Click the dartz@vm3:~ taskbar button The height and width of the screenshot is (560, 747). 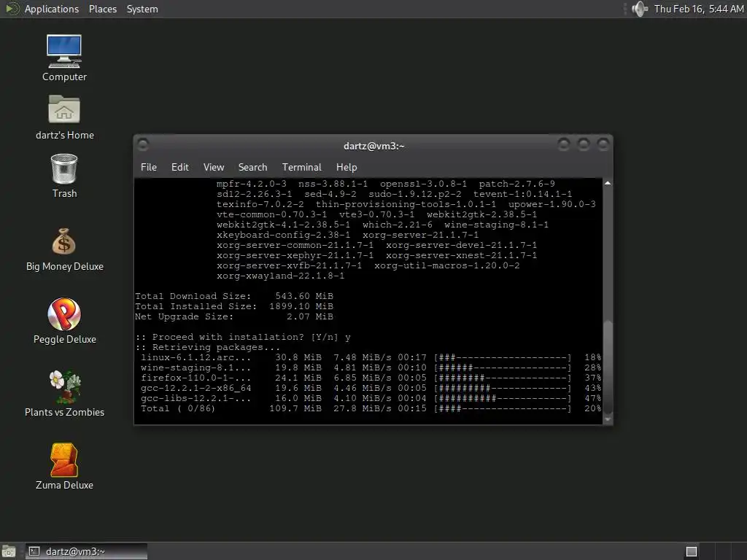(86, 551)
